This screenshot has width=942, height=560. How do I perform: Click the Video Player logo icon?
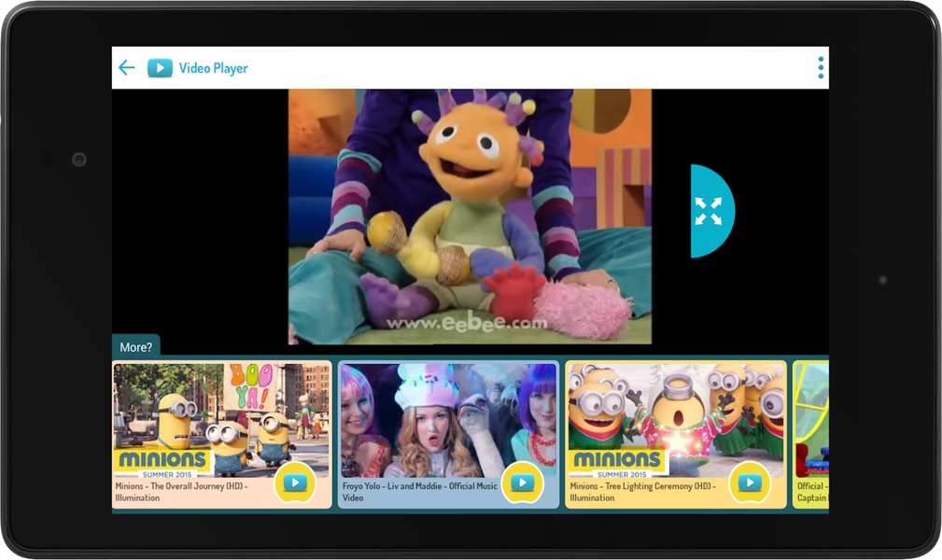point(160,68)
